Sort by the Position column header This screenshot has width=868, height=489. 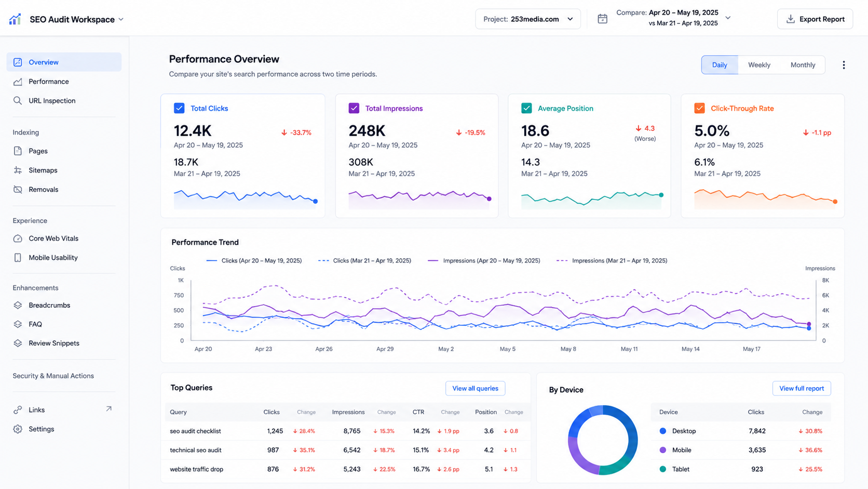(x=486, y=412)
